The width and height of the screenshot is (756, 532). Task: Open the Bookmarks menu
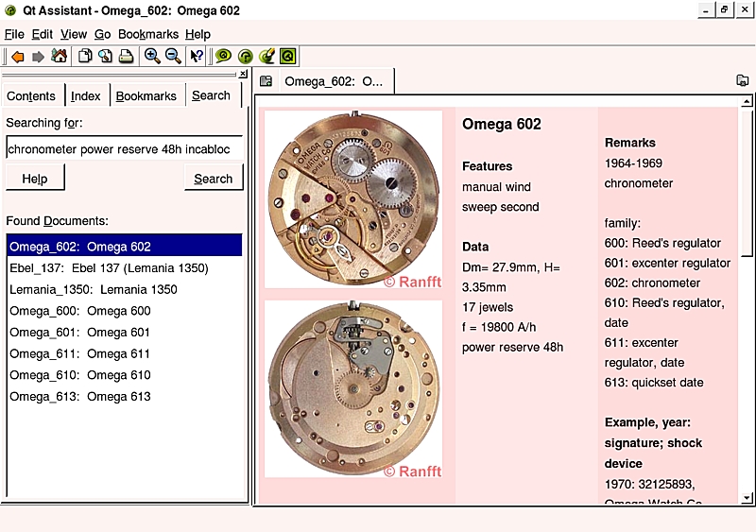147,34
